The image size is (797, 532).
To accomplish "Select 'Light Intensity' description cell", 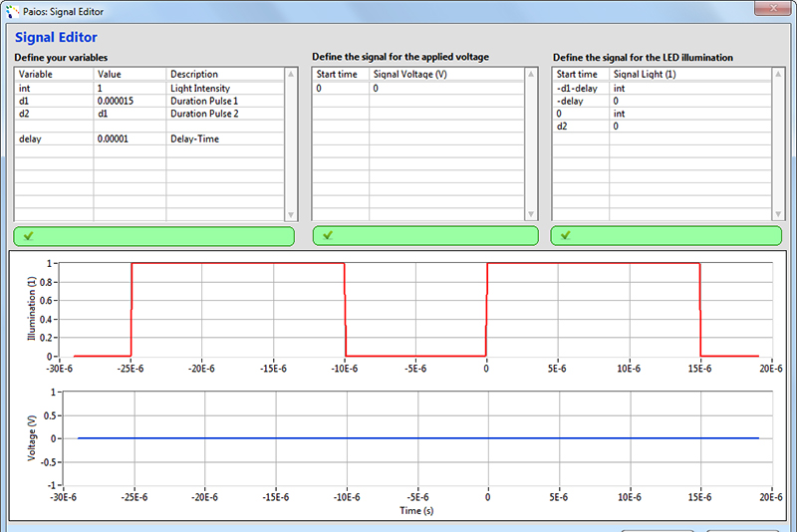I will [x=225, y=88].
